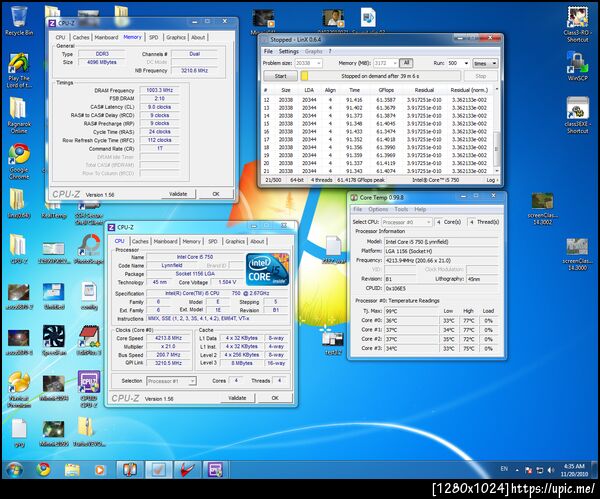Click the volume speaker tray icon
600x499 pixels.
click(551, 470)
